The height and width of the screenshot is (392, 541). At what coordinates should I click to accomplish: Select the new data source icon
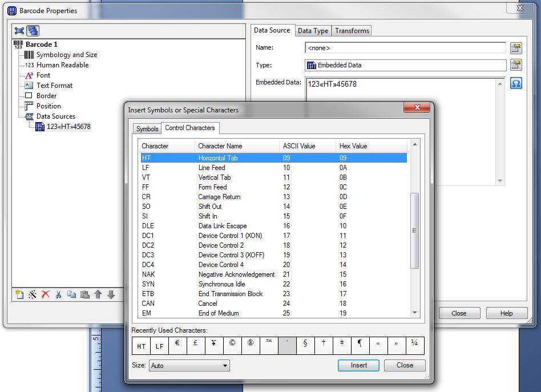(19, 294)
